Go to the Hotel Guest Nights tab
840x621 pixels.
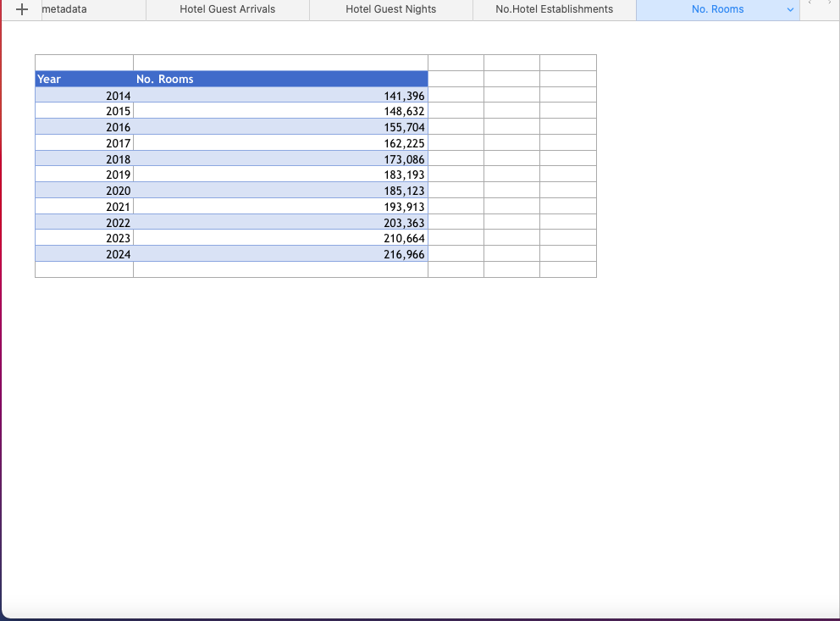[x=390, y=9]
